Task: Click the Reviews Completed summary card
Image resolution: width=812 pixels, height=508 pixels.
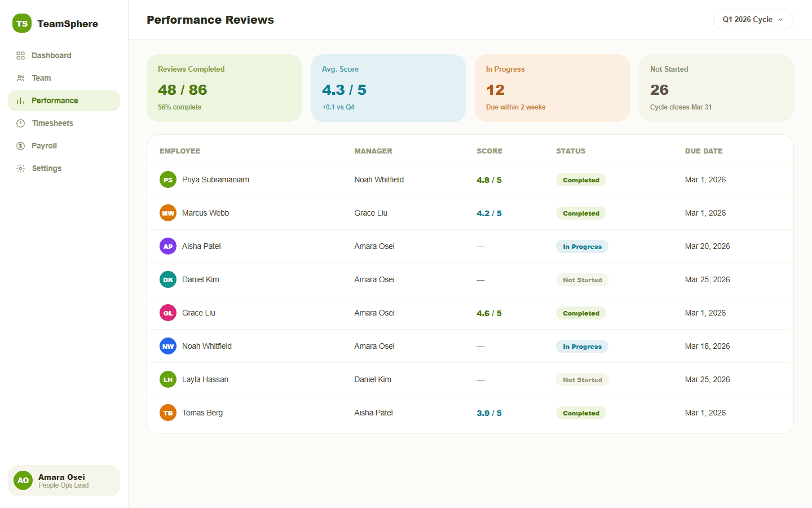Action: point(224,88)
